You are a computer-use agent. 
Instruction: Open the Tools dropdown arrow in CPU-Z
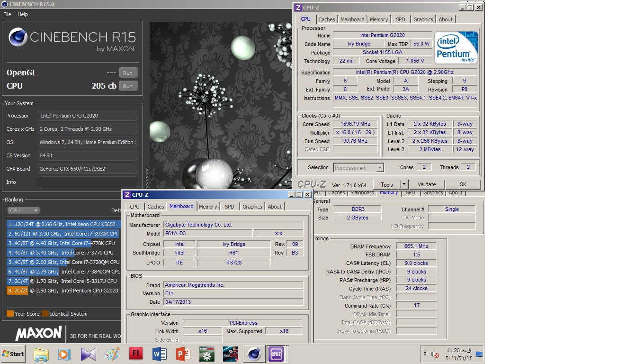click(404, 184)
